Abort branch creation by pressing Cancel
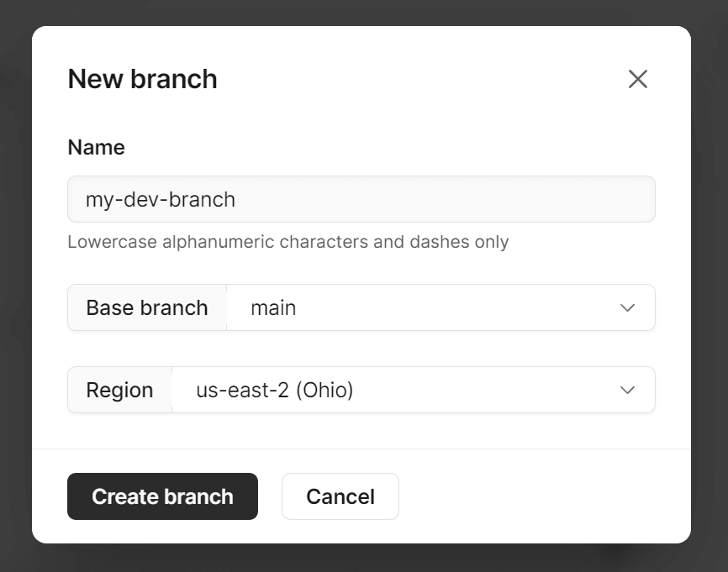This screenshot has height=572, width=728. coord(340,496)
